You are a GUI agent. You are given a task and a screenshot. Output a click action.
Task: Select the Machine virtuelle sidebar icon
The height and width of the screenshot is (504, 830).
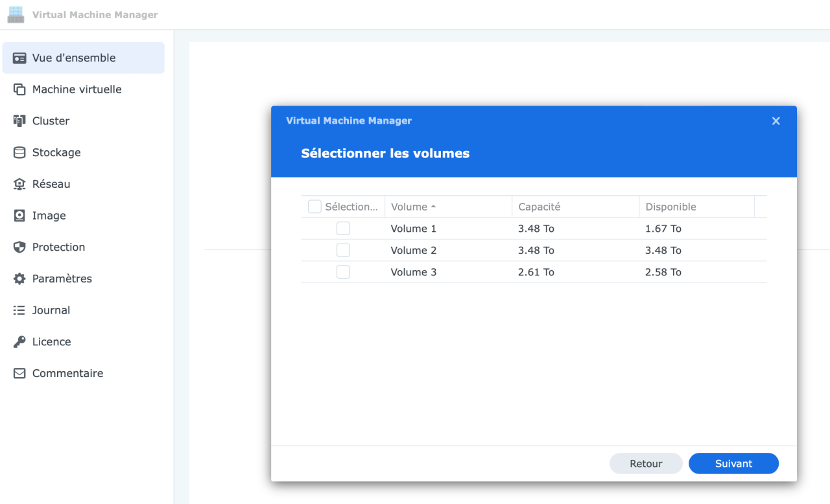coord(19,89)
